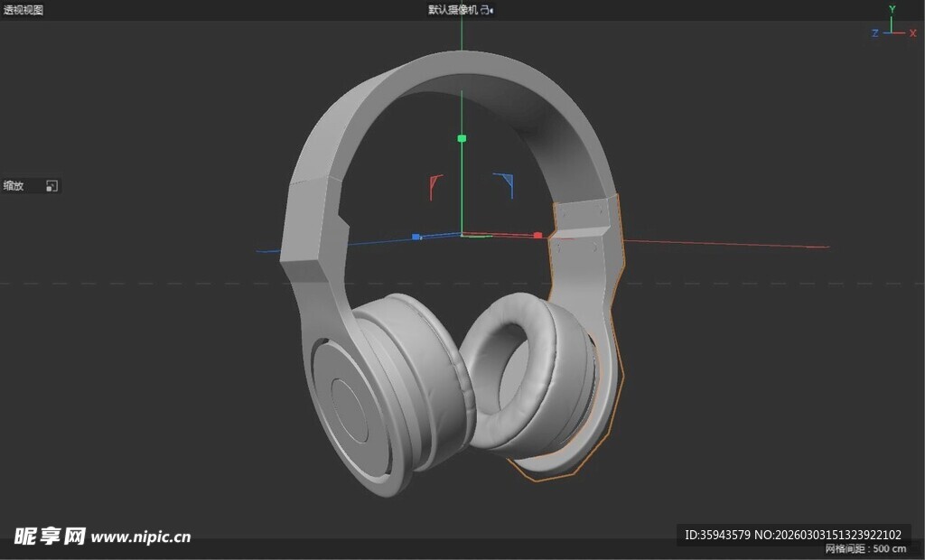Screen dimensions: 925x560
Task: Open the 透视视图 viewport label
Action: coord(23,10)
